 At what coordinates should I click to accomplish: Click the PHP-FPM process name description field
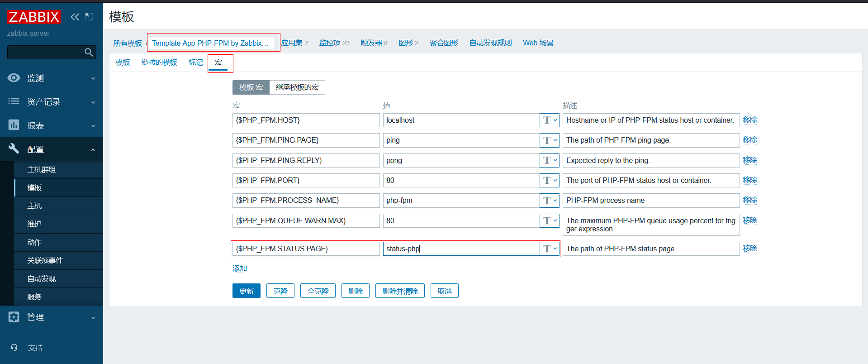[651, 201]
